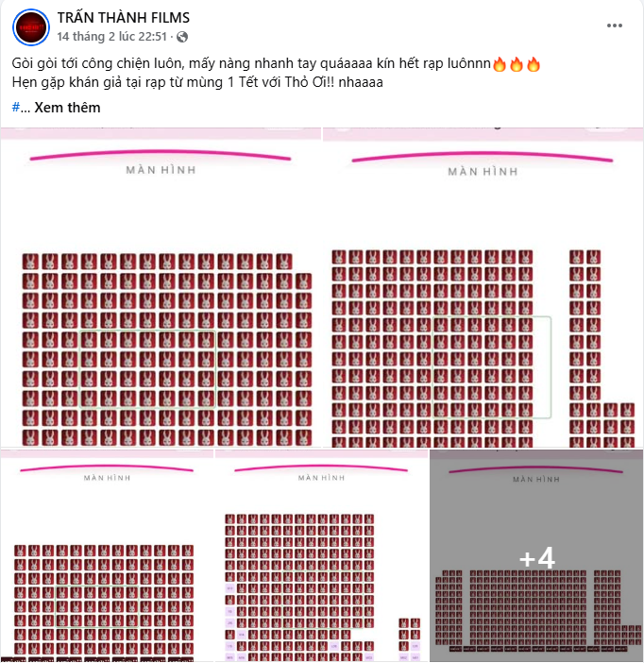The width and height of the screenshot is (644, 663).
Task: Click the first fire emoji in caption
Action: coord(500,64)
